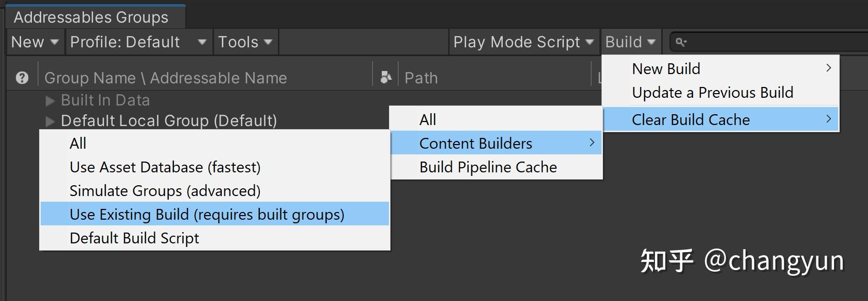This screenshot has height=301, width=868.
Task: Expand Default Local Group (Default)
Action: tap(50, 121)
